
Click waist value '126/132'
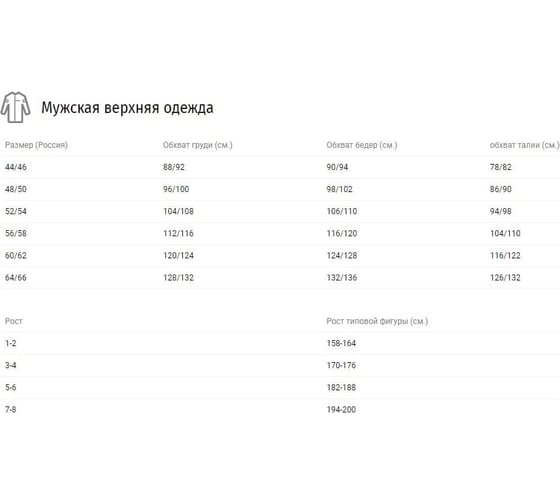[505, 278]
